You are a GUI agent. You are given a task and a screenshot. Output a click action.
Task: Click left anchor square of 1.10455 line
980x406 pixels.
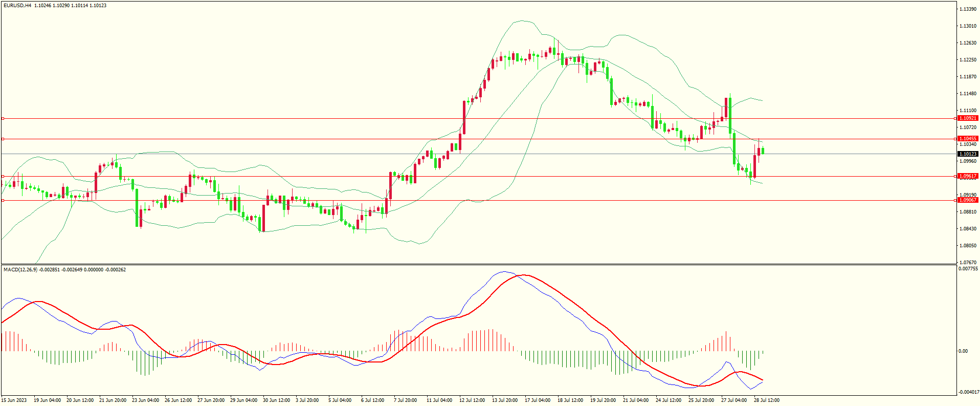click(x=3, y=139)
